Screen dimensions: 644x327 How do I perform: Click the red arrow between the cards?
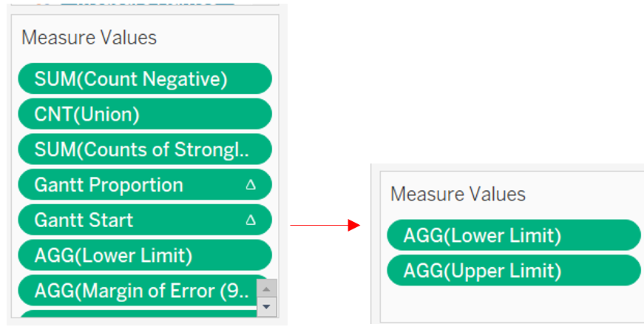(x=324, y=225)
